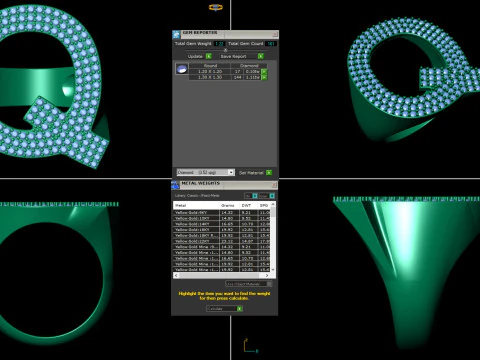Click the Total Gem Weight value field
The width and height of the screenshot is (480, 360).
pyautogui.click(x=219, y=44)
